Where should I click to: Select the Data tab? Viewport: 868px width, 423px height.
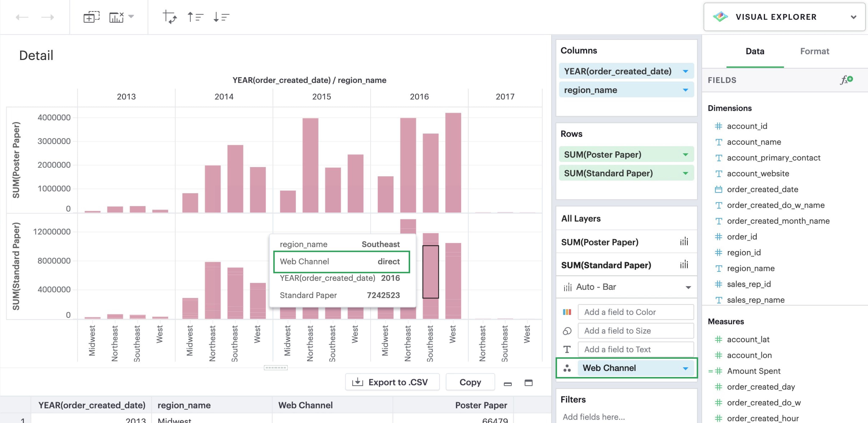click(754, 51)
